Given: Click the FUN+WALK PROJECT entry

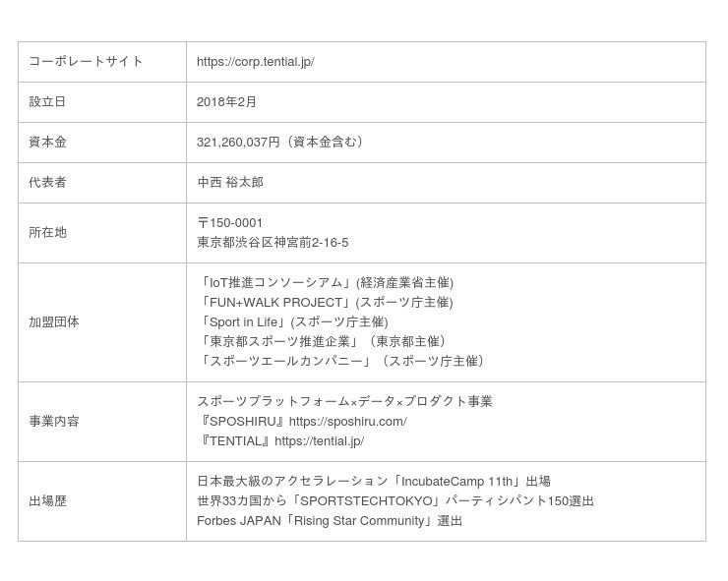Looking at the screenshot, I should point(325,303).
